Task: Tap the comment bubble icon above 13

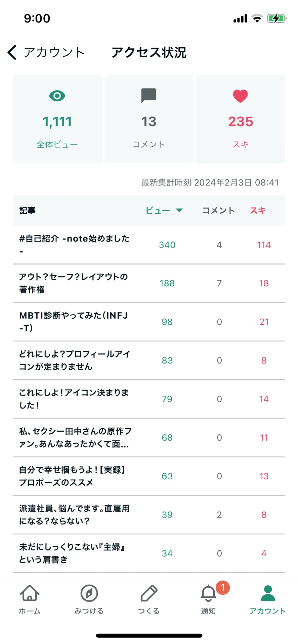Action: point(149,96)
